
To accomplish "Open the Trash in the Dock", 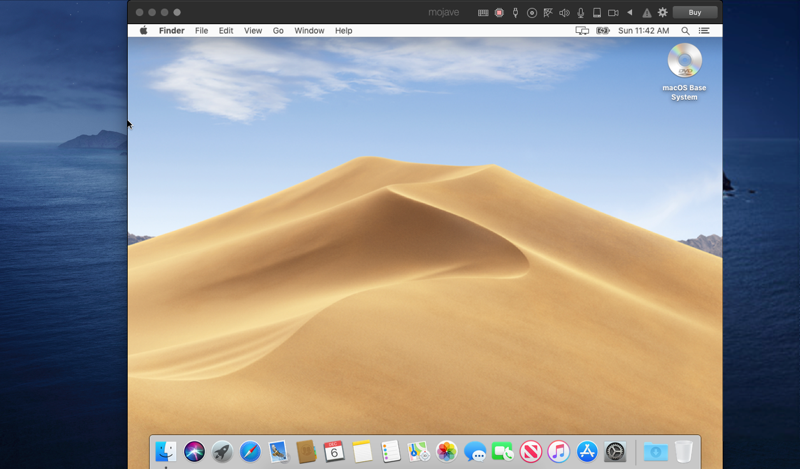I will 684,452.
